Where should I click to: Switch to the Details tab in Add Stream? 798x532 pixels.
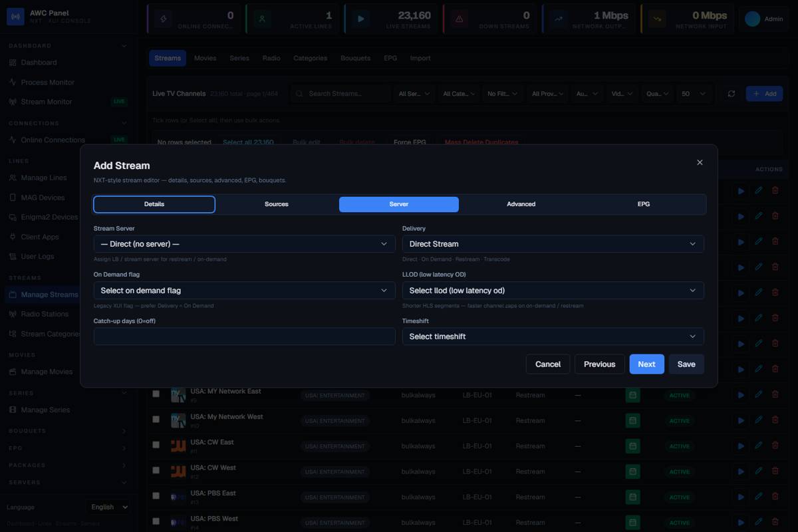point(154,204)
